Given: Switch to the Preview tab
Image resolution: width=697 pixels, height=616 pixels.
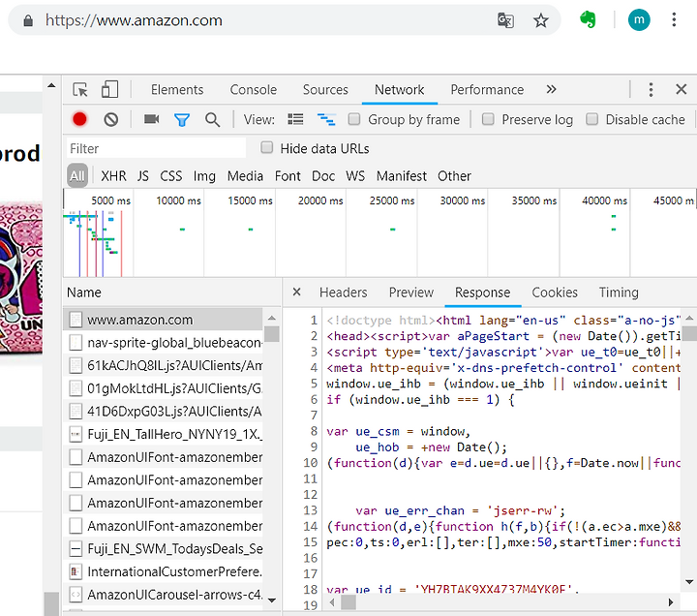Looking at the screenshot, I should click(410, 293).
